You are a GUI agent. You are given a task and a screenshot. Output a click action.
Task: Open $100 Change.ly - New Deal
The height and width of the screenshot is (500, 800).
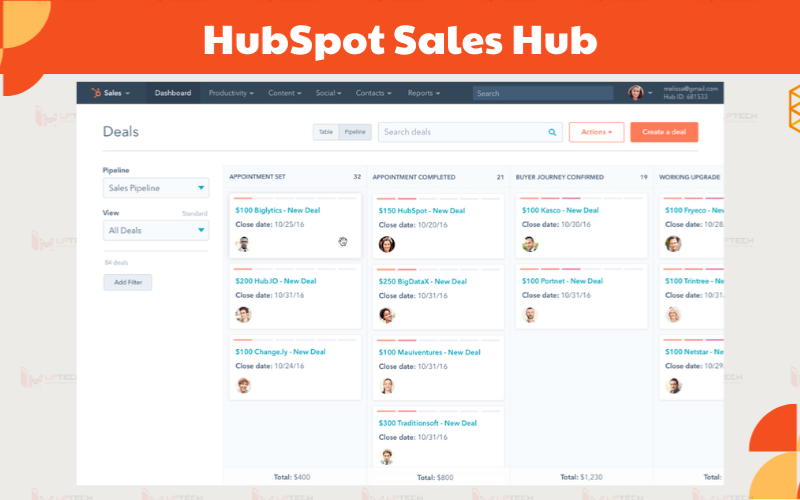click(x=280, y=352)
